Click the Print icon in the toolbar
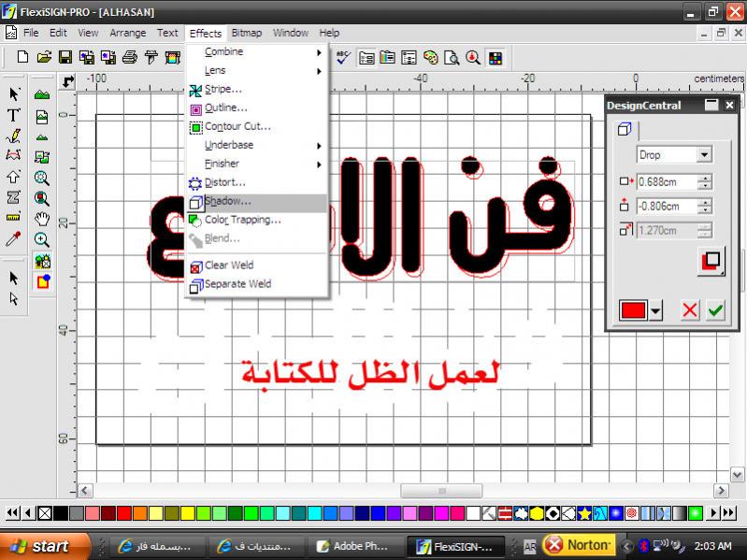This screenshot has height=560, width=747. pos(130,58)
